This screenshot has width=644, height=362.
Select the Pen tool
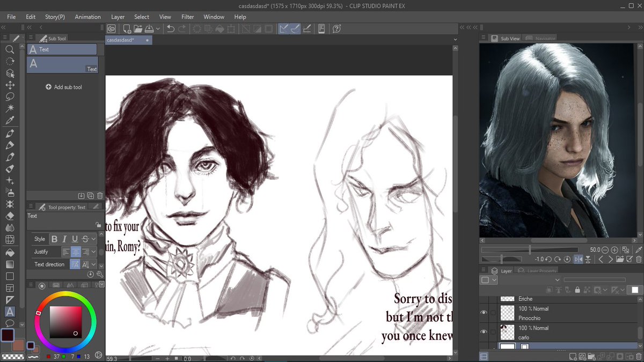9,134
